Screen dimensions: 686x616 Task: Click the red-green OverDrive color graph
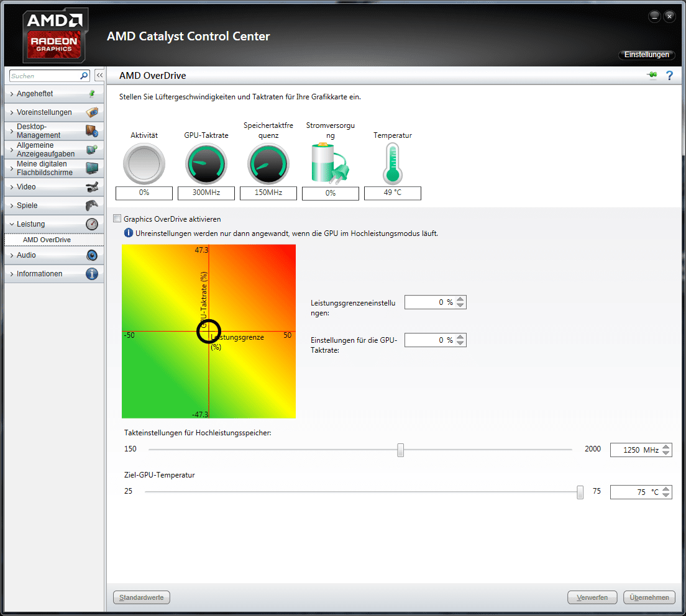[209, 331]
